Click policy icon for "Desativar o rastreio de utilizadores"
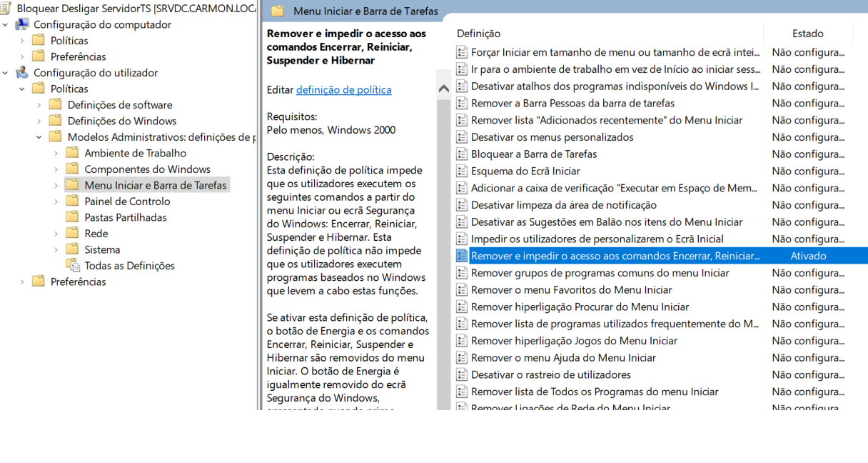 [462, 375]
